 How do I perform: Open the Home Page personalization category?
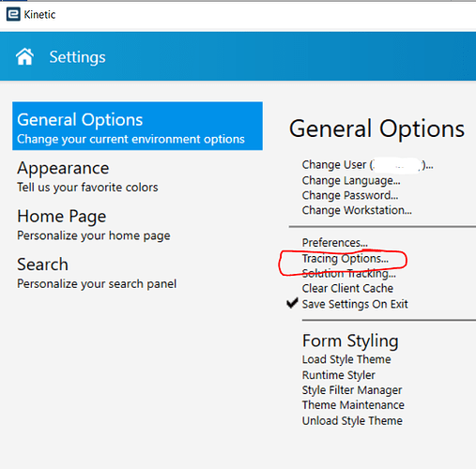pyautogui.click(x=94, y=225)
